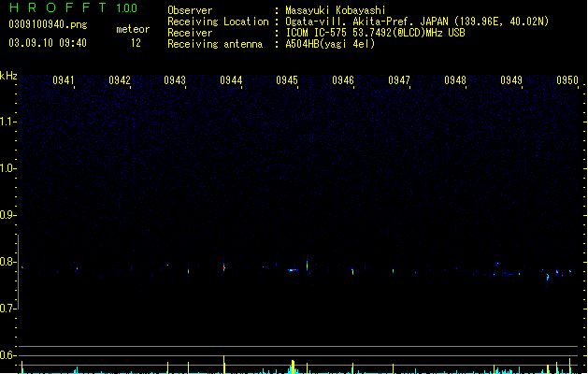Click the A504HB yagi antenna text
This screenshot has height=374, width=588.
(330, 44)
